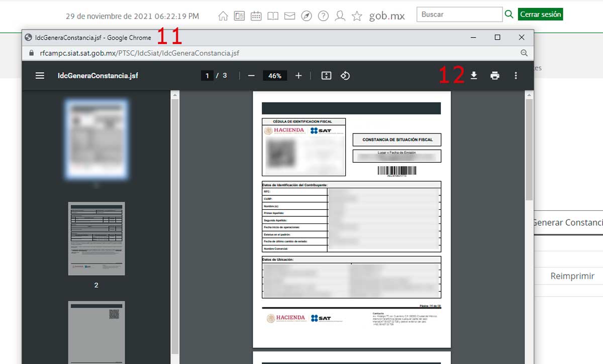Toggle the PDF sidebar hamburger menu
The width and height of the screenshot is (603, 364).
[40, 76]
